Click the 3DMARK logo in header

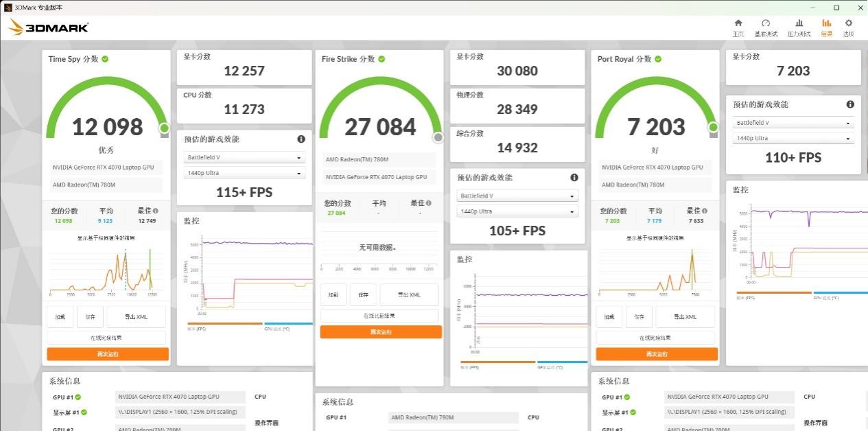pyautogui.click(x=48, y=27)
